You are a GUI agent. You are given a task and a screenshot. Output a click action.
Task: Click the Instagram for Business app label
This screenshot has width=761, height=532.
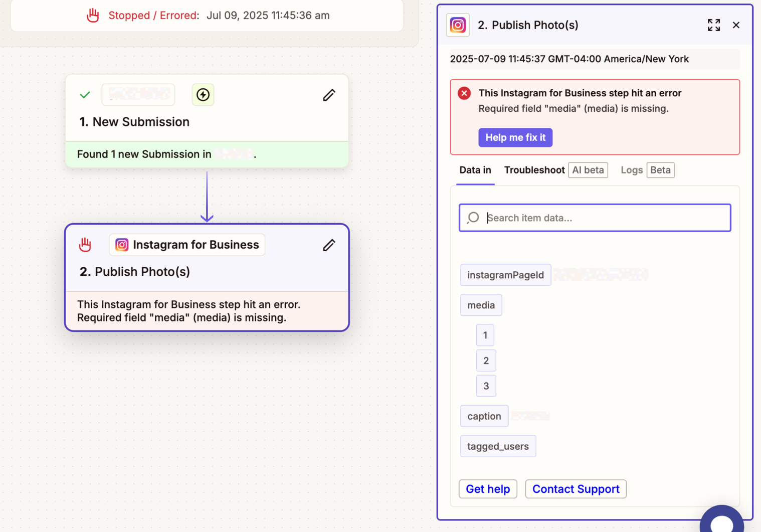pos(187,245)
